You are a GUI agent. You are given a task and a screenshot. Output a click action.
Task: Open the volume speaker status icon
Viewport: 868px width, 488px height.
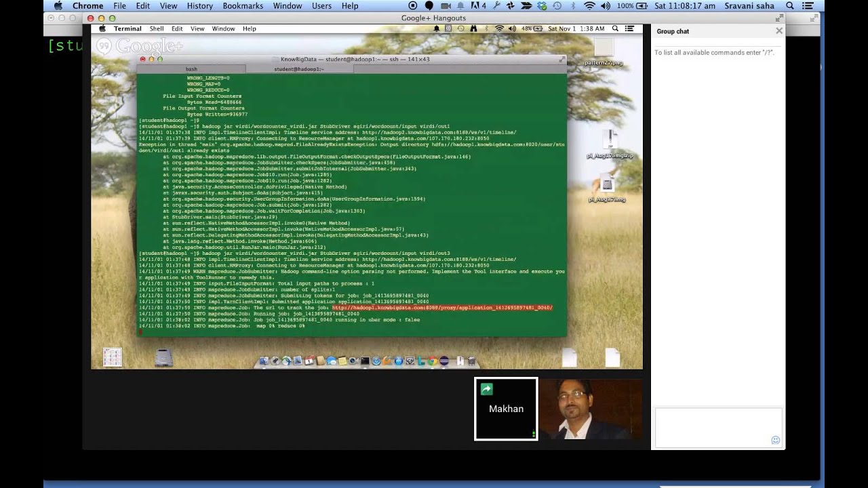[x=605, y=5]
